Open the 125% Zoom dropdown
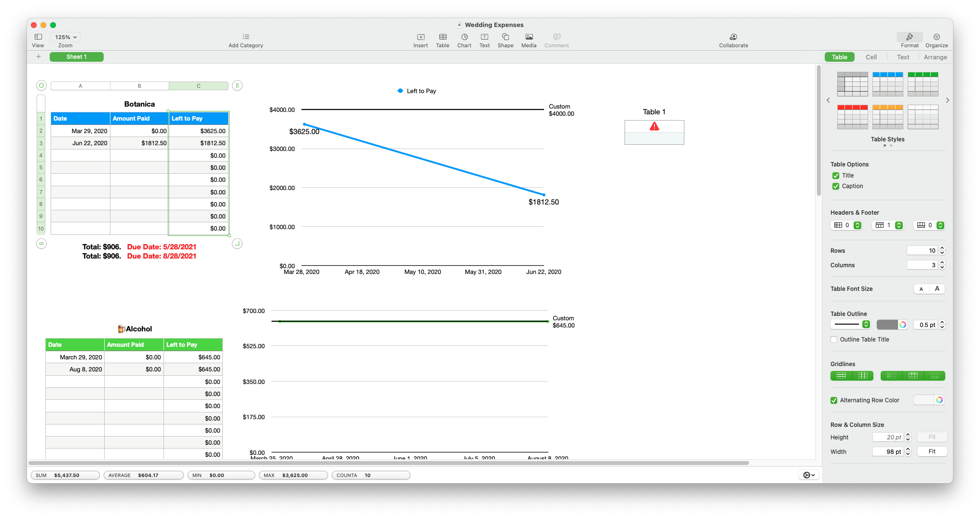 [66, 37]
